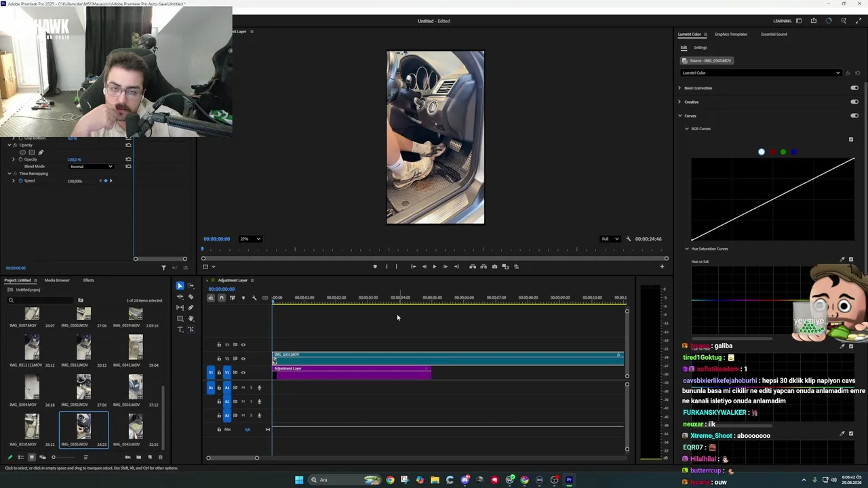Click the LEARNING workspace label
This screenshot has width=868, height=488.
coord(782,21)
